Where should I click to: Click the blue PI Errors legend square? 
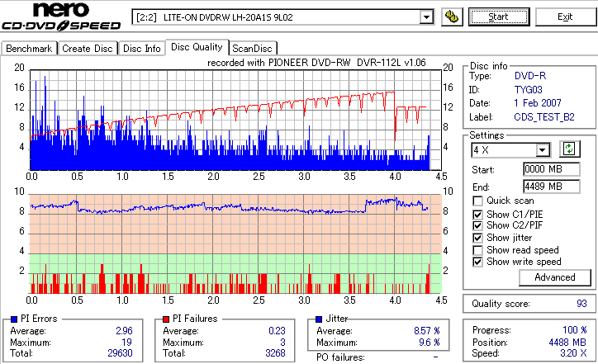[x=14, y=319]
